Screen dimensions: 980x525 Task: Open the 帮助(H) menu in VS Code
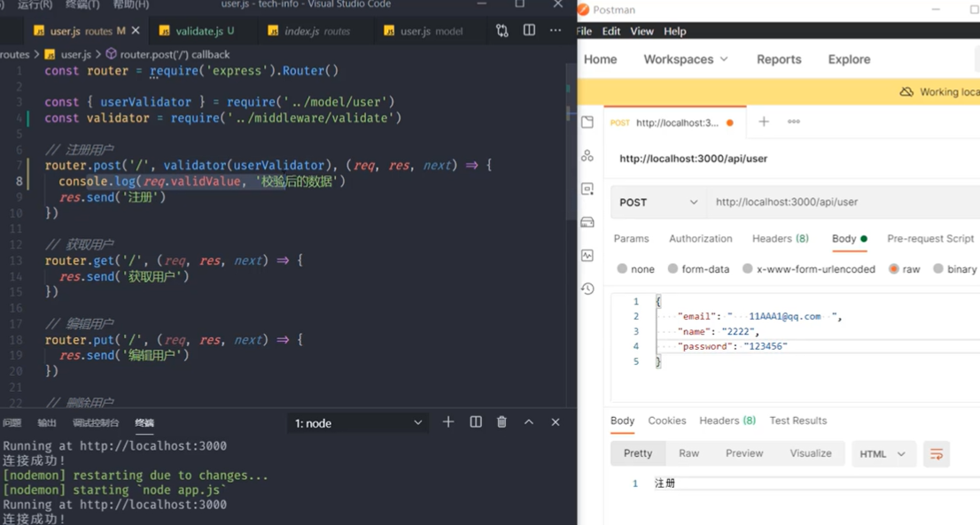tap(130, 4)
